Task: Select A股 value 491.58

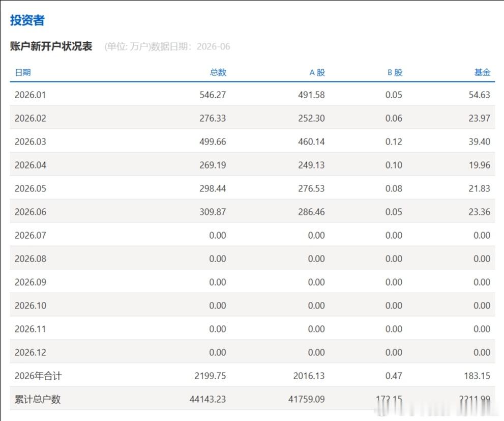Action: coord(311,95)
